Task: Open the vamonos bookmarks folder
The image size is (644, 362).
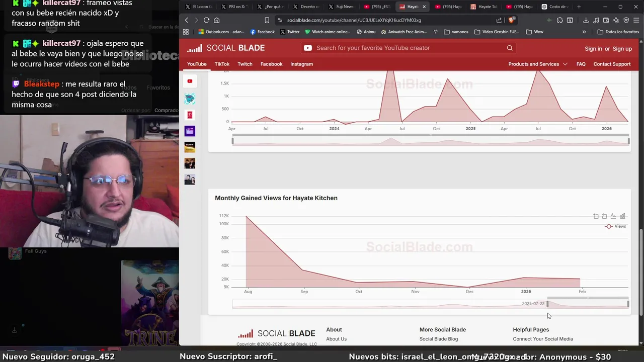Action: click(456, 32)
